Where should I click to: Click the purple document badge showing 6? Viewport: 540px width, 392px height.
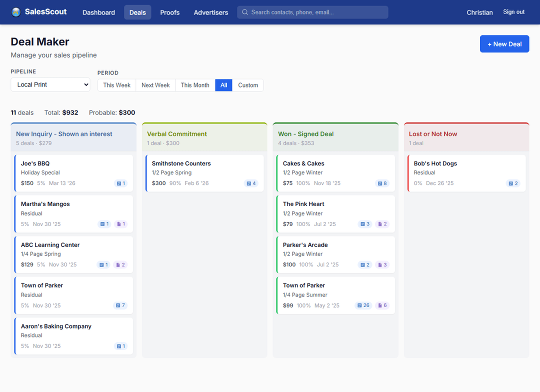pos(382,305)
